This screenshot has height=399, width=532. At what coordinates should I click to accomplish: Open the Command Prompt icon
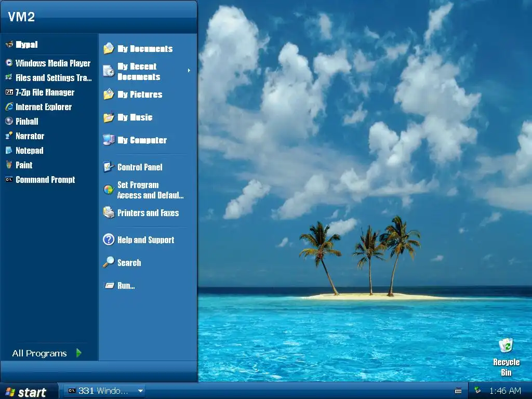(9, 179)
